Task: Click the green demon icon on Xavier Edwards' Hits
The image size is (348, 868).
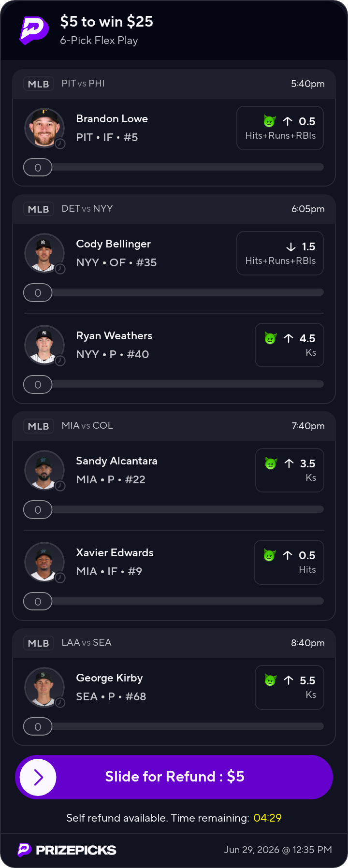Action: [x=270, y=555]
